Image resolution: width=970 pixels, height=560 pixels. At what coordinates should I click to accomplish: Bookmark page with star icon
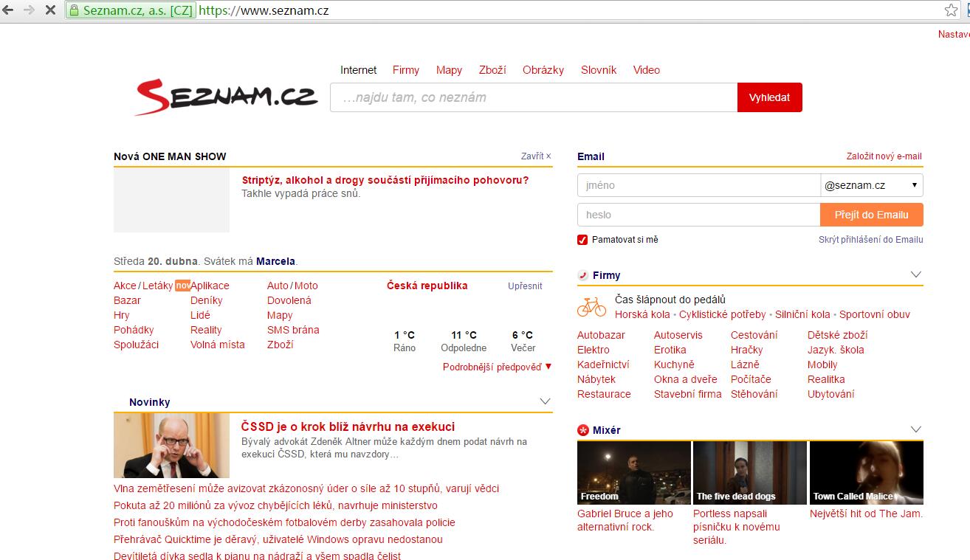pos(951,10)
